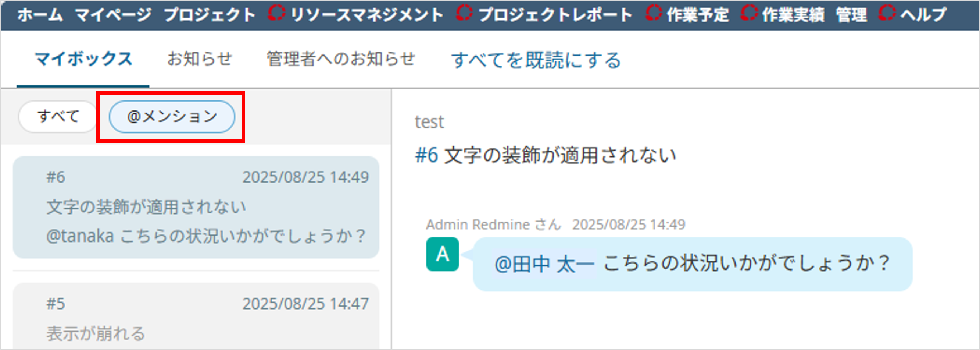
Task: Open ヘルプ in the top menu
Action: (923, 15)
